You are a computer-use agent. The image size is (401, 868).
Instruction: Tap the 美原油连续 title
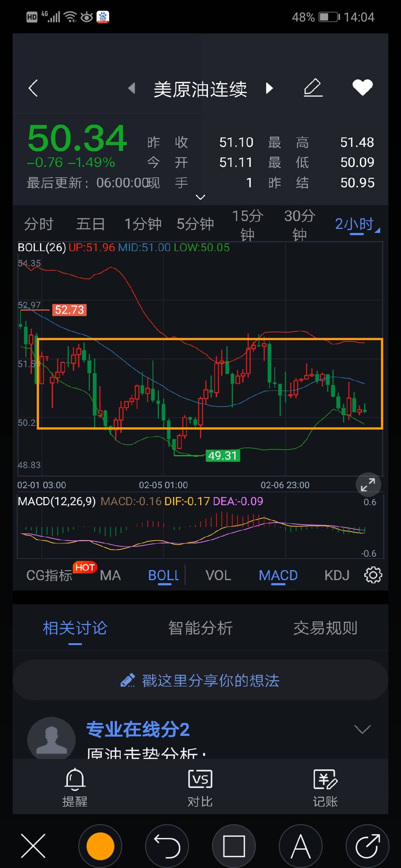200,89
